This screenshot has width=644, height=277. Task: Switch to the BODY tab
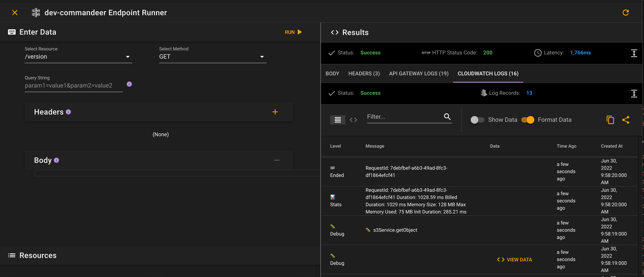pyautogui.click(x=332, y=73)
